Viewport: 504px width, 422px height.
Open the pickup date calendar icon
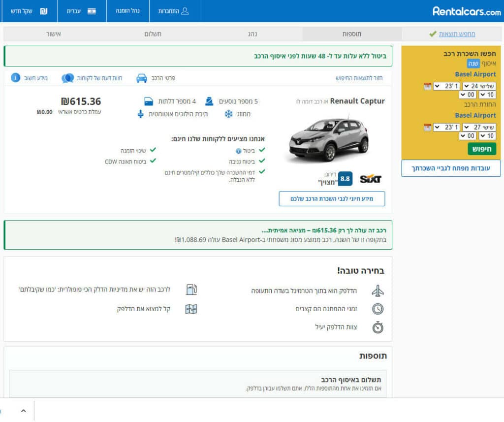coord(427,86)
